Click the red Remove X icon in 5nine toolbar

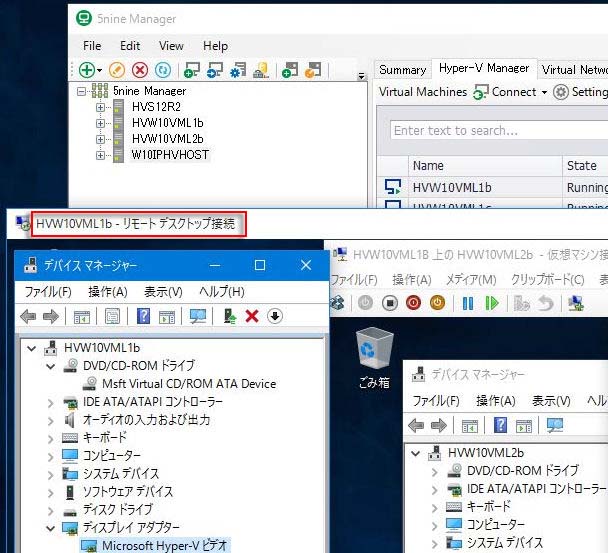click(140, 70)
